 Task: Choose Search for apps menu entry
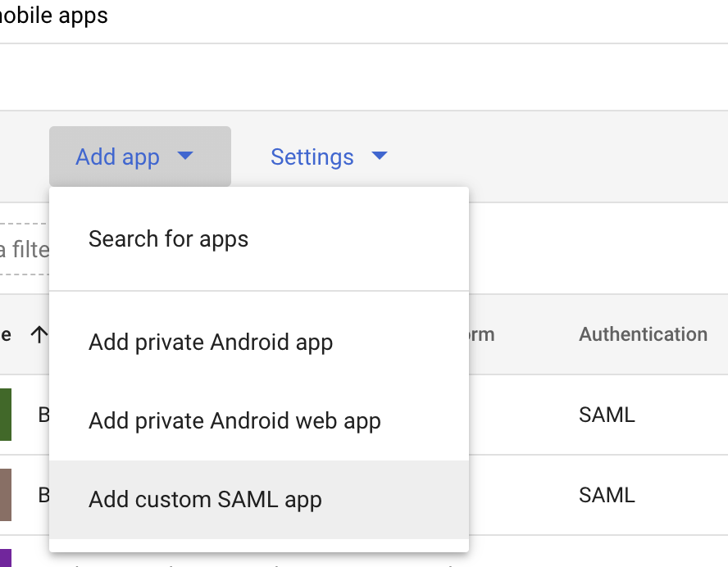point(259,239)
